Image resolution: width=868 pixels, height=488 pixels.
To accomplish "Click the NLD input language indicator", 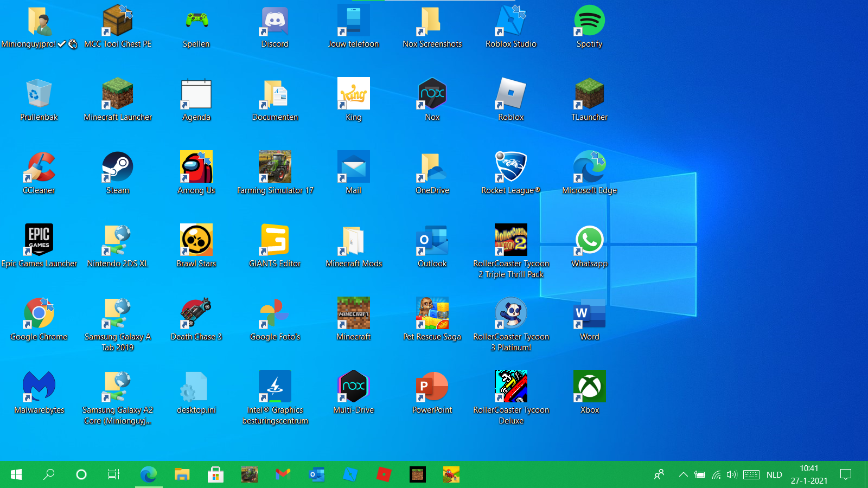I will (x=774, y=474).
